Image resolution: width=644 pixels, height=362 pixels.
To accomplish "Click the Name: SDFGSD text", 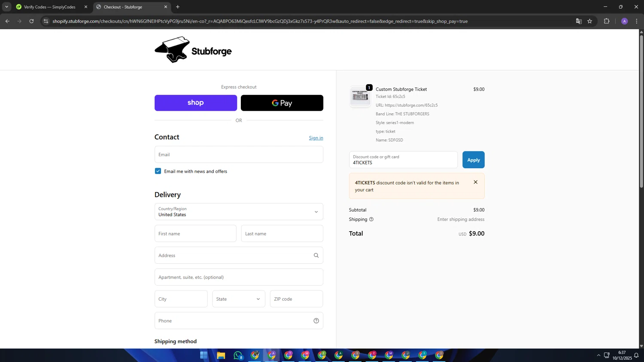I will click(x=389, y=140).
